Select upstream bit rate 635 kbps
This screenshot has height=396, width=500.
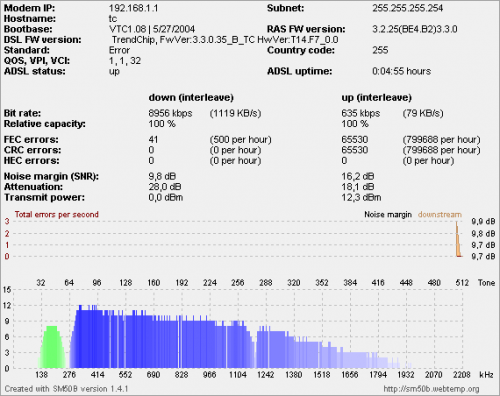click(360, 113)
